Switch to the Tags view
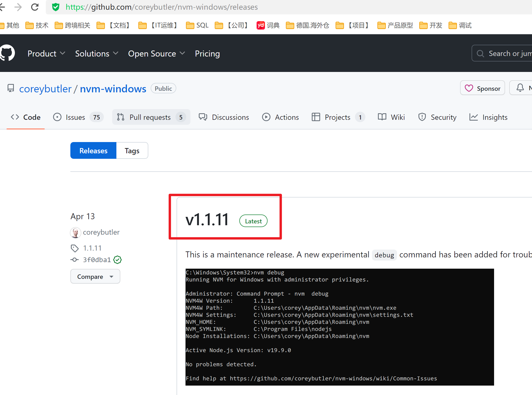The width and height of the screenshot is (532, 395). (x=132, y=150)
